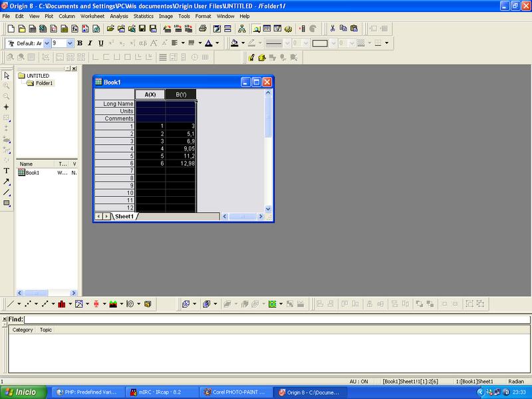Click the Line plot icon
Viewport: 532px width, 399px height.
pyautogui.click(x=10, y=304)
